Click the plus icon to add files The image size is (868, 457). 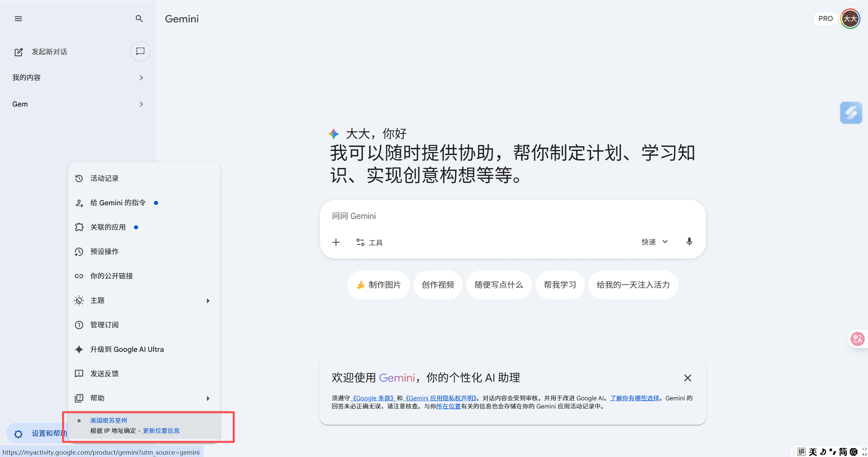point(336,242)
